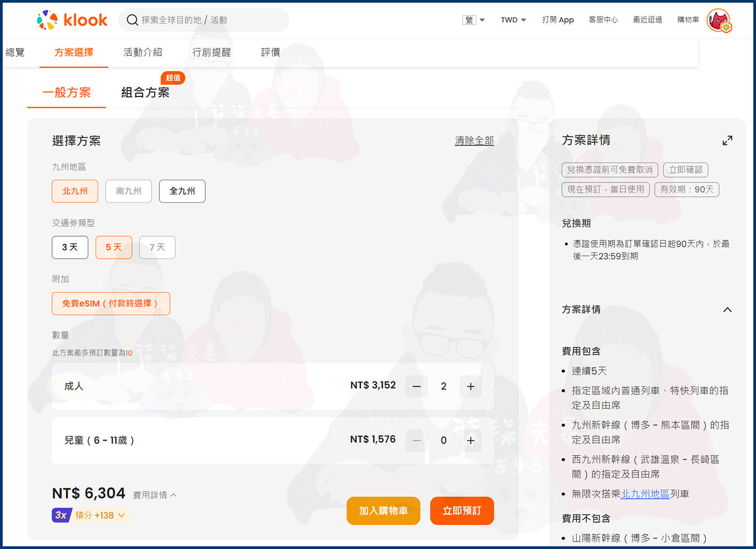The width and height of the screenshot is (756, 549).
Task: Select the 全九州 region option
Action: click(x=182, y=191)
